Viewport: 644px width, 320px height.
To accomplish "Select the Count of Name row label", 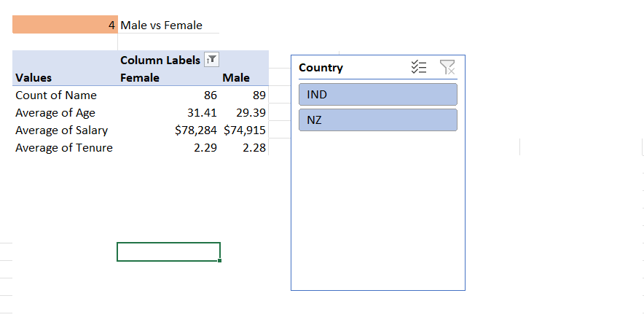I will coord(56,95).
